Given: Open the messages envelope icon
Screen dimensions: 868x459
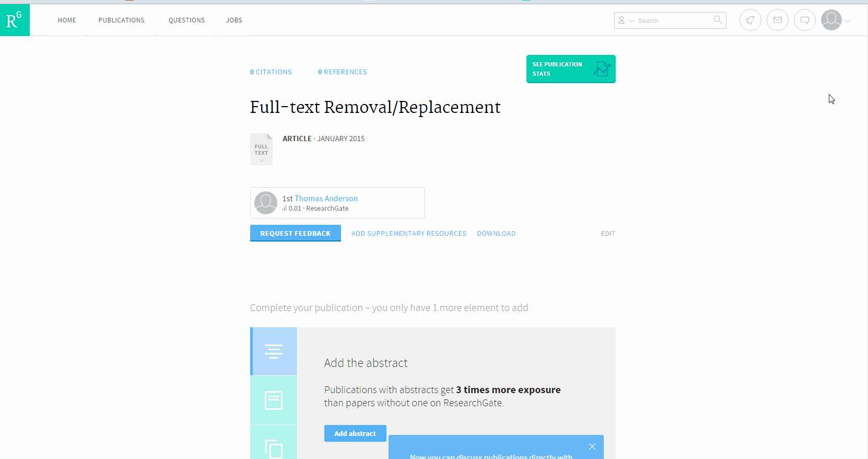Looking at the screenshot, I should [x=777, y=20].
